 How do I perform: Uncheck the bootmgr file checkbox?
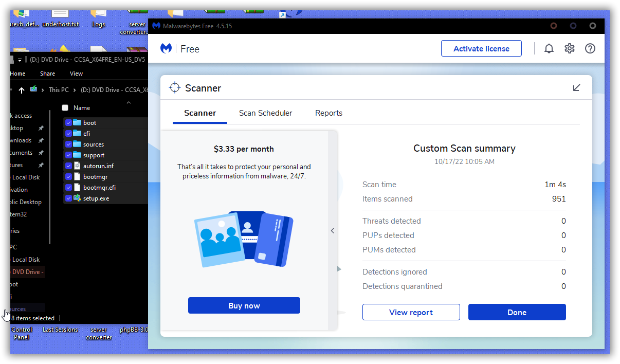pos(68,177)
